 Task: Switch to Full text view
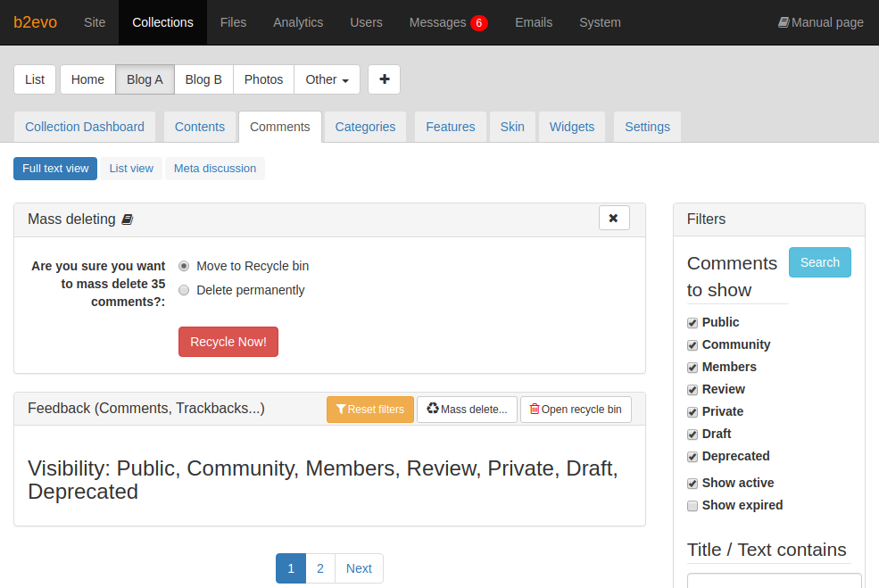pos(55,168)
